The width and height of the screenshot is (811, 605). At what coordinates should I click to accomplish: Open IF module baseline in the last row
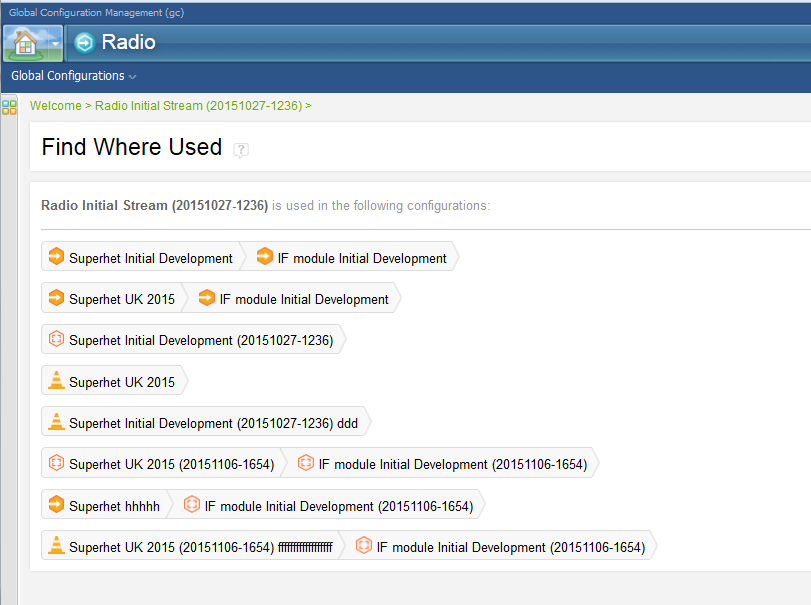(x=510, y=547)
